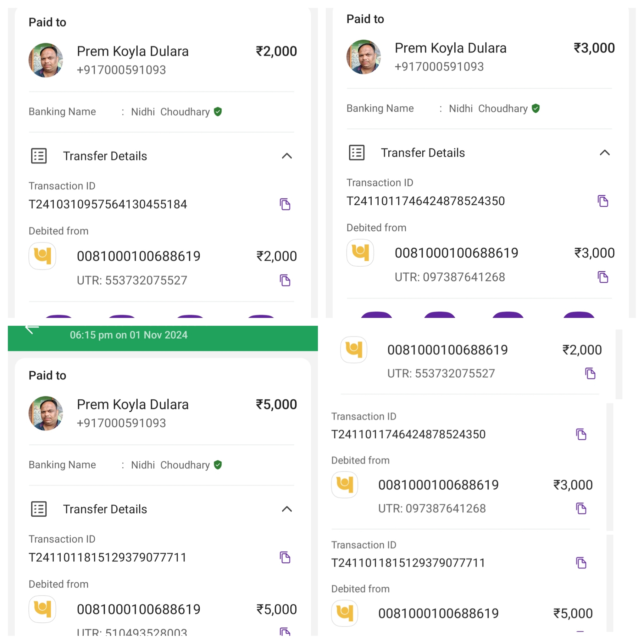The width and height of the screenshot is (644, 644).
Task: Copy UTR 097387641268 in bottom-right list
Action: (581, 508)
